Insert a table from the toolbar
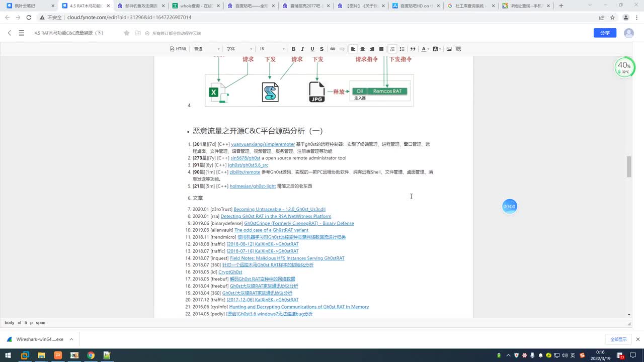 tap(458, 49)
